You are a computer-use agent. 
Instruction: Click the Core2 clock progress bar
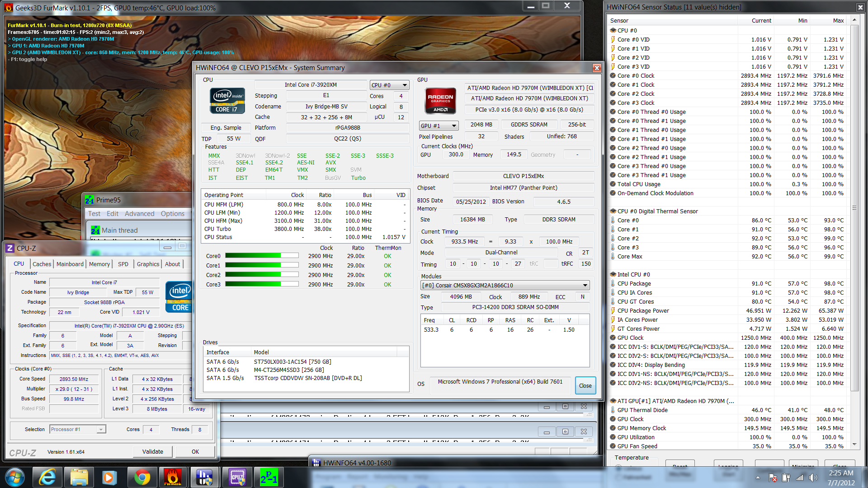click(262, 275)
